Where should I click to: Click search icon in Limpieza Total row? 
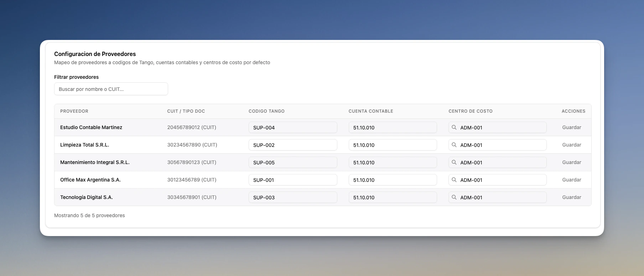[454, 145]
